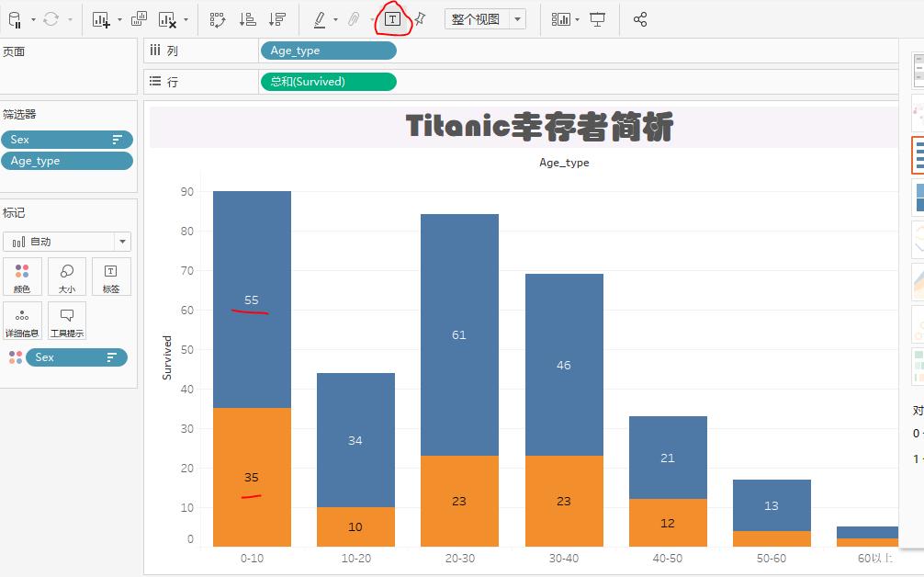Click the 详细信息 button on the marks card
The height and width of the screenshot is (577, 924).
point(22,322)
